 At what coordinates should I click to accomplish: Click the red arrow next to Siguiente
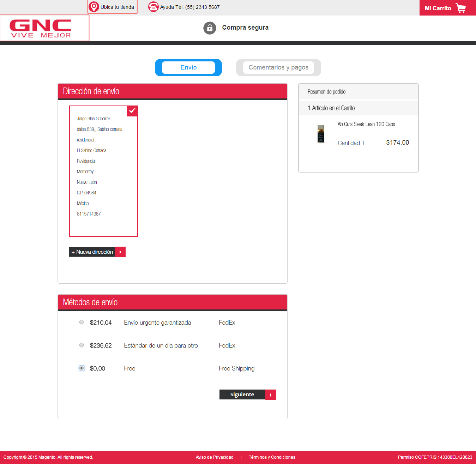tap(271, 395)
